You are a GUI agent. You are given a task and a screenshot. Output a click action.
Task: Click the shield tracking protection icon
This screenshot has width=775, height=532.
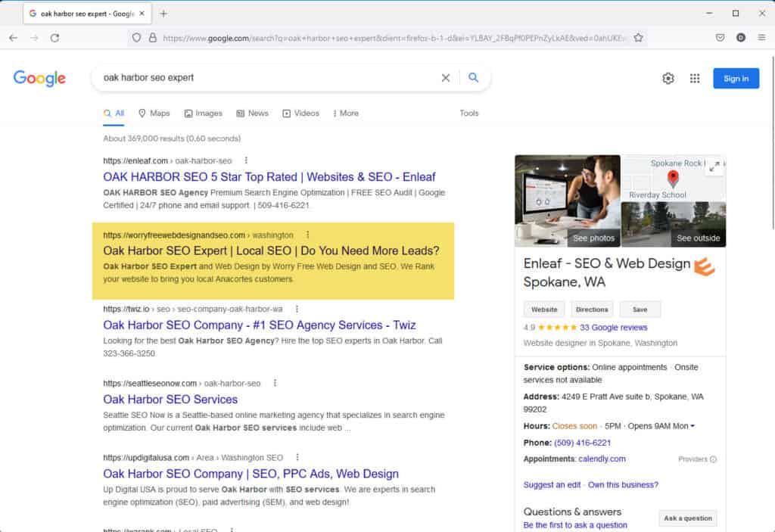136,38
